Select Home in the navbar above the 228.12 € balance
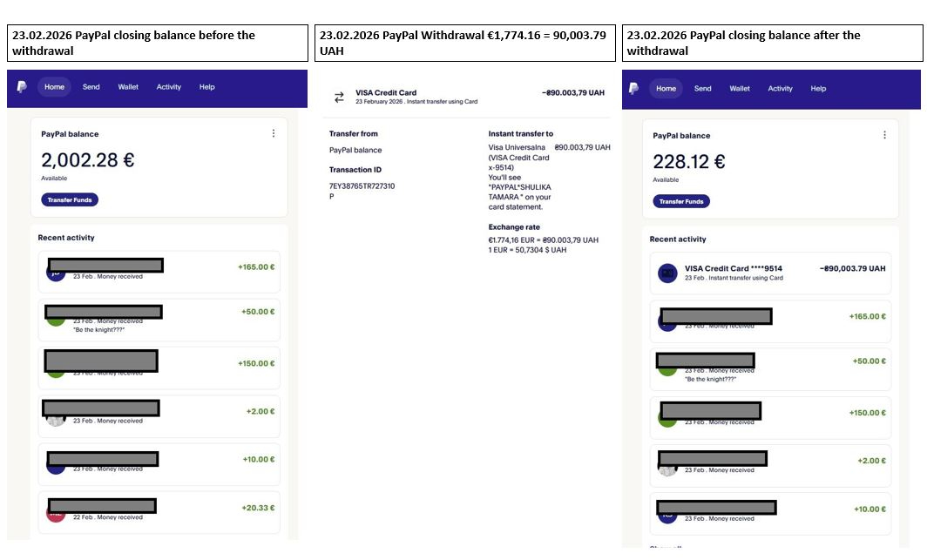 [666, 89]
